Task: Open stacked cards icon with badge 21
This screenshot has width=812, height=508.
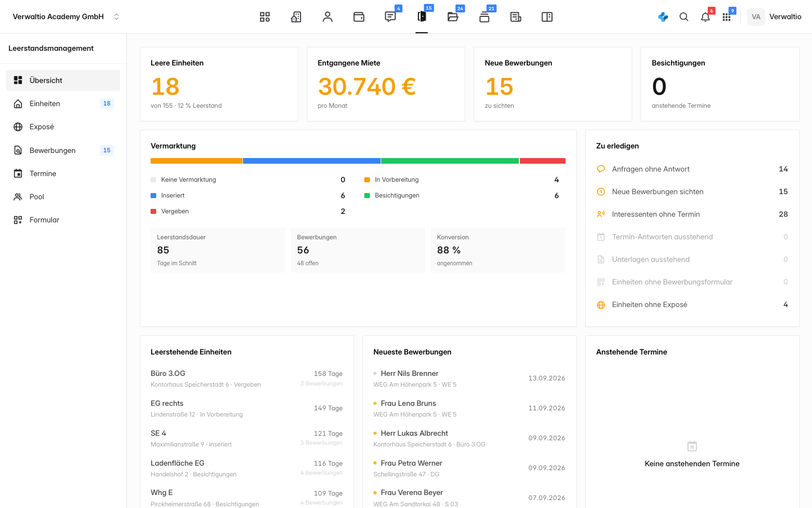Action: pos(484,17)
